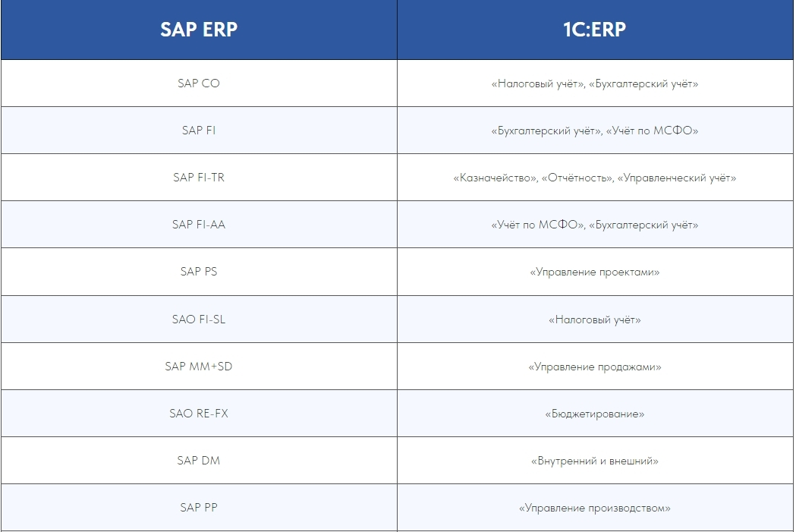
Task: Click the SAO FI-SL cell
Action: [x=199, y=320]
